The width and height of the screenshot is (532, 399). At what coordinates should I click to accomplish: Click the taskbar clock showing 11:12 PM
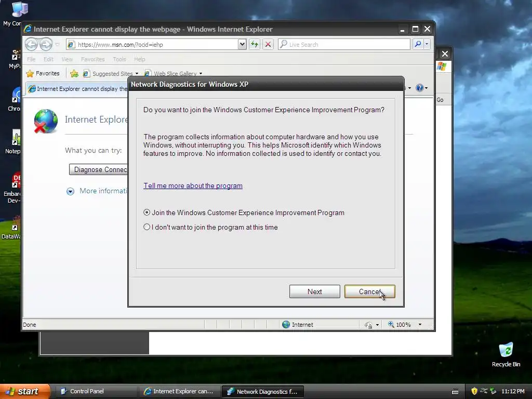click(513, 391)
